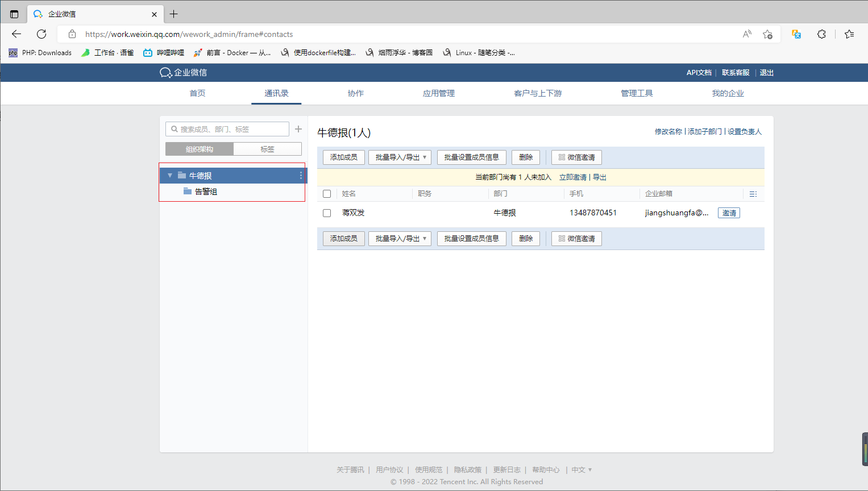The width and height of the screenshot is (868, 491).
Task: Open the 我的企业 tab
Action: (728, 93)
